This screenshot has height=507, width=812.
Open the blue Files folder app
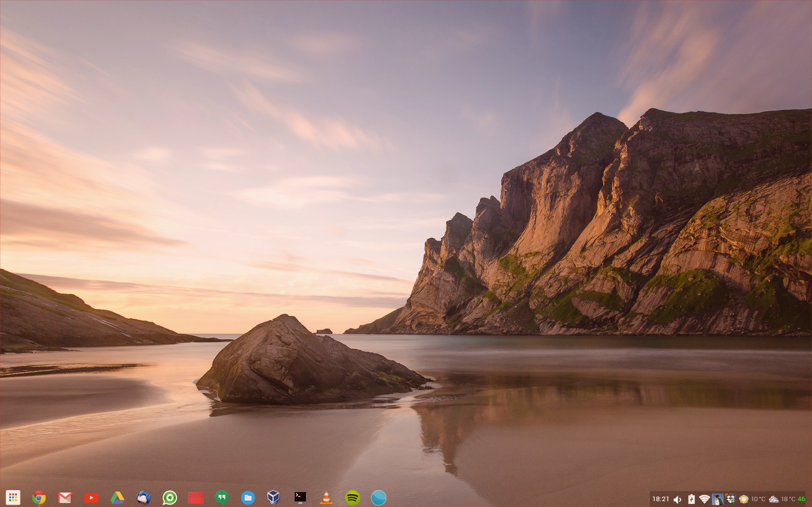tap(248, 497)
